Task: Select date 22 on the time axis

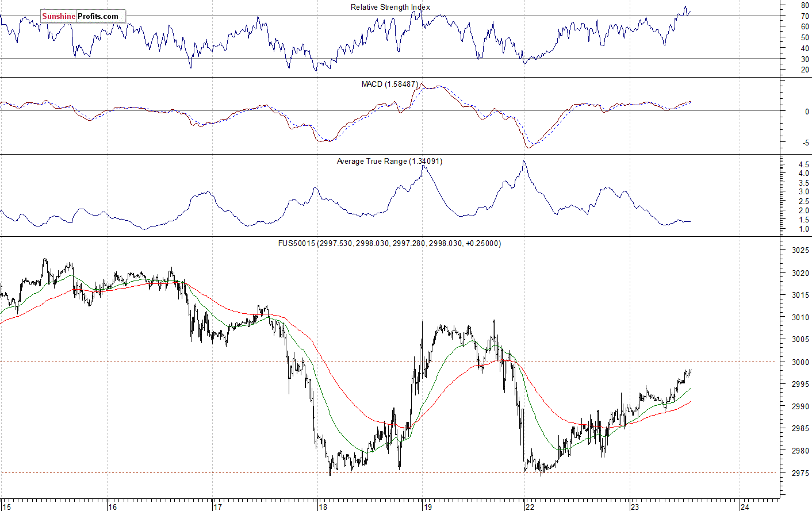Action: [530, 506]
